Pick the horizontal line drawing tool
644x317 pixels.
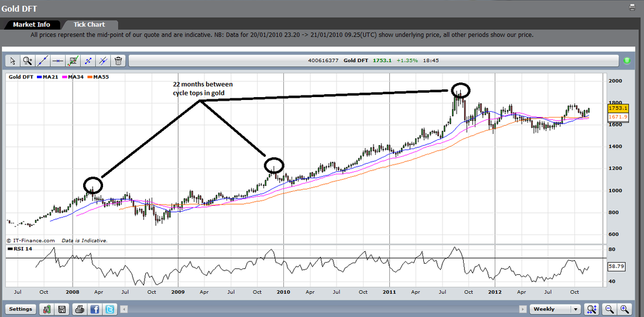57,61
